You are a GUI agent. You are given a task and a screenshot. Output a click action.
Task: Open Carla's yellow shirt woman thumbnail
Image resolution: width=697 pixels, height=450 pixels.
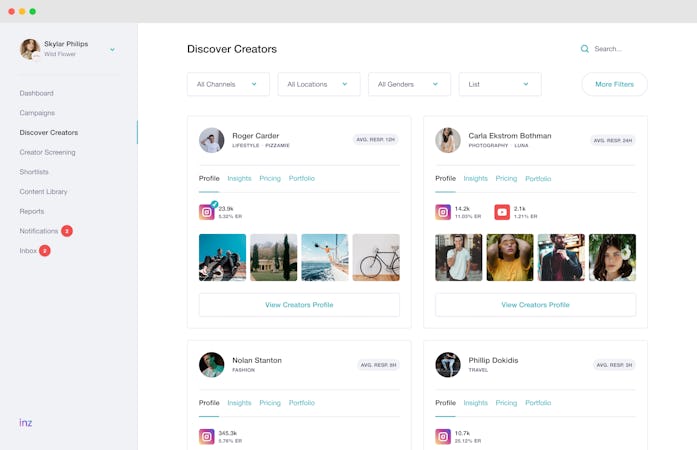[510, 257]
